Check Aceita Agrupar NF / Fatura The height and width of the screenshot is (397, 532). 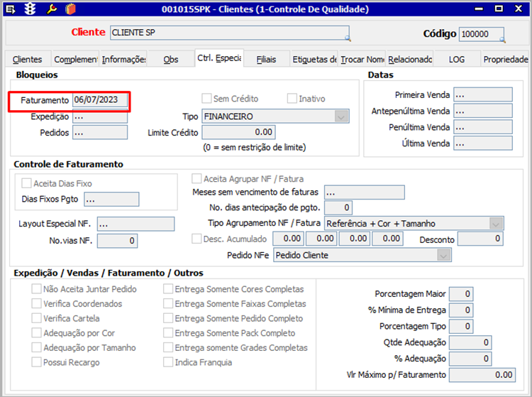(196, 179)
